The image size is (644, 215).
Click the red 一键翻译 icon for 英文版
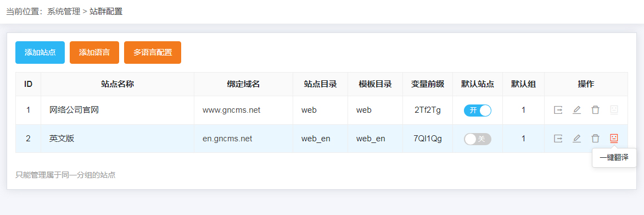click(614, 139)
